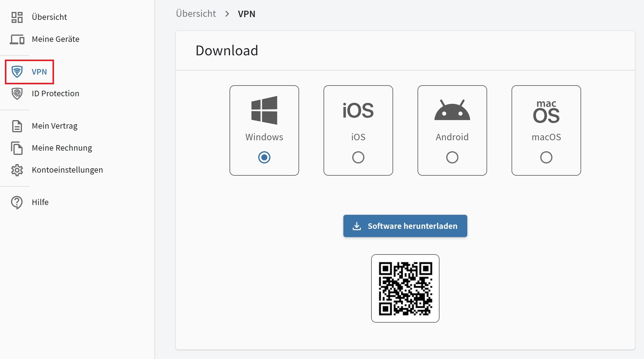644x359 pixels.
Task: Choose the macOS radio button
Action: pos(546,157)
